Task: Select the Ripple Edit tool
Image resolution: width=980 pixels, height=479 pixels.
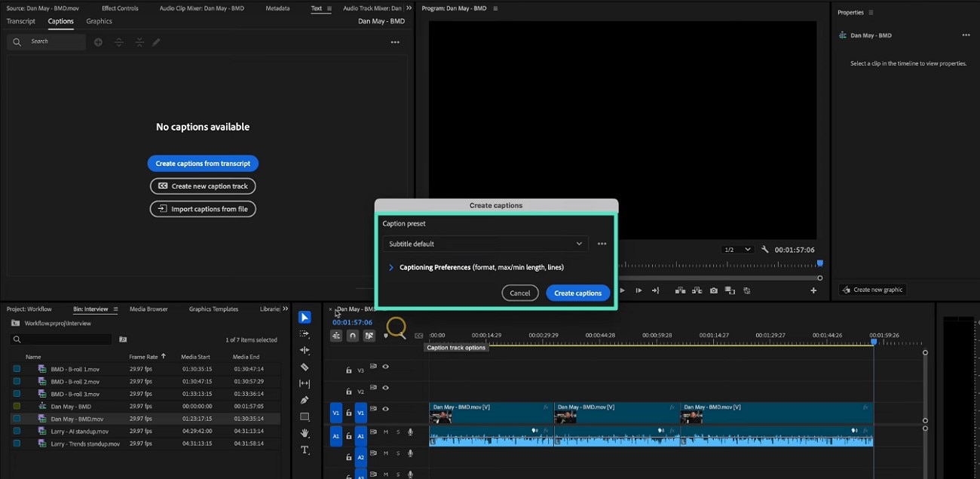Action: 305,351
